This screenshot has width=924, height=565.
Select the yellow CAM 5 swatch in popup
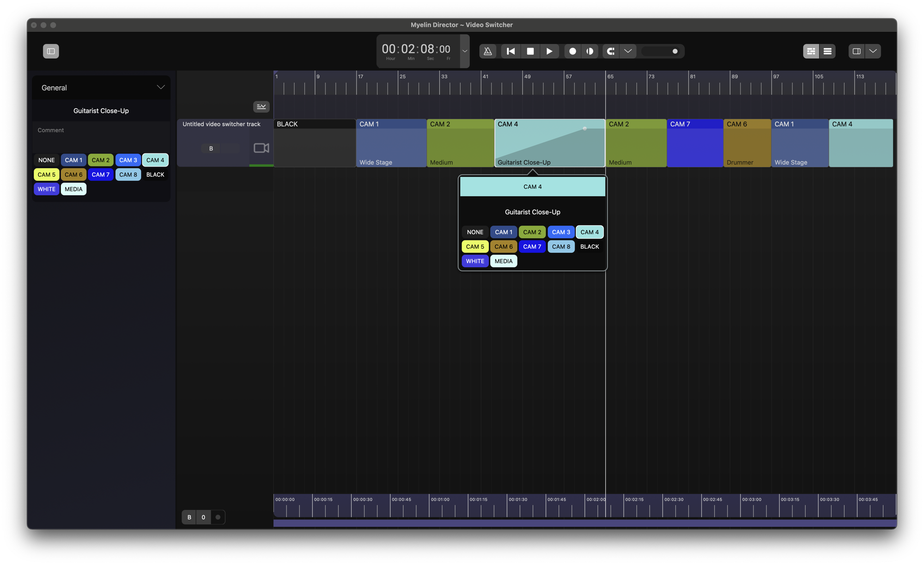pyautogui.click(x=475, y=246)
